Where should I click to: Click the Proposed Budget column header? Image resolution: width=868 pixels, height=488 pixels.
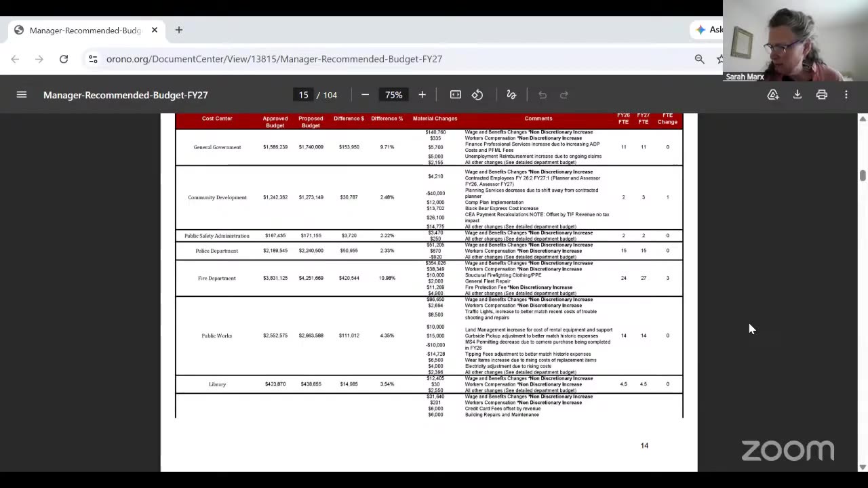coord(311,122)
